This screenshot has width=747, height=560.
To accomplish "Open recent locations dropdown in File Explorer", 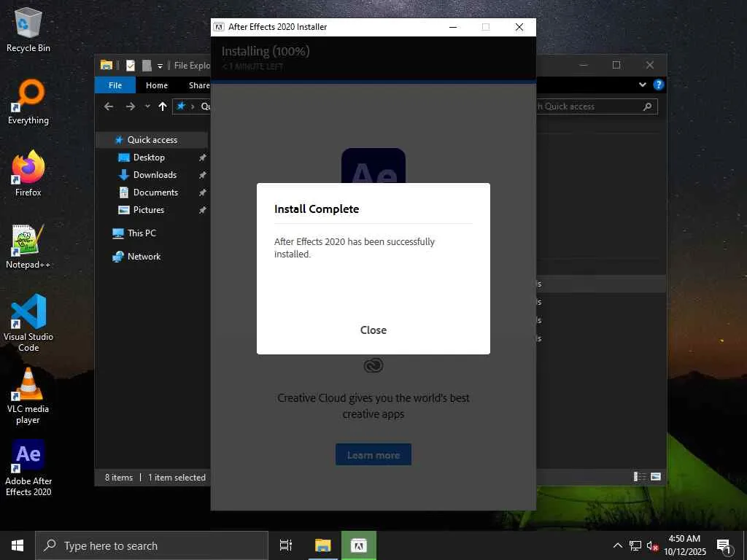I will tap(147, 106).
